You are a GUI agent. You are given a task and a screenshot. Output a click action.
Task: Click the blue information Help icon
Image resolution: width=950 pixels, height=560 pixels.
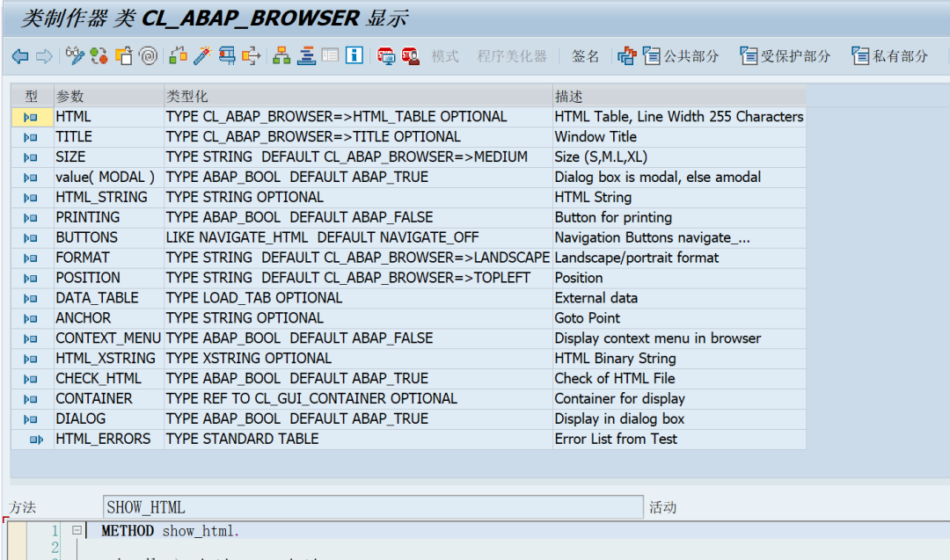[354, 56]
